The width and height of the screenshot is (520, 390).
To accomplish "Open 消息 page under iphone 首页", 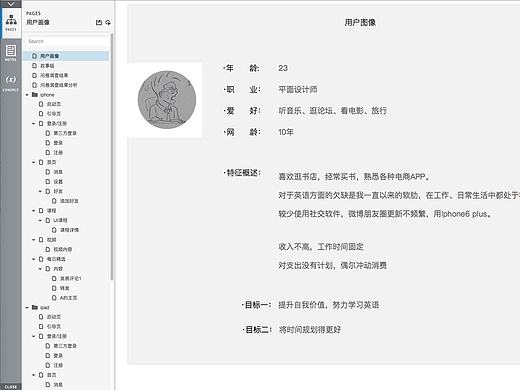I will pyautogui.click(x=58, y=172).
